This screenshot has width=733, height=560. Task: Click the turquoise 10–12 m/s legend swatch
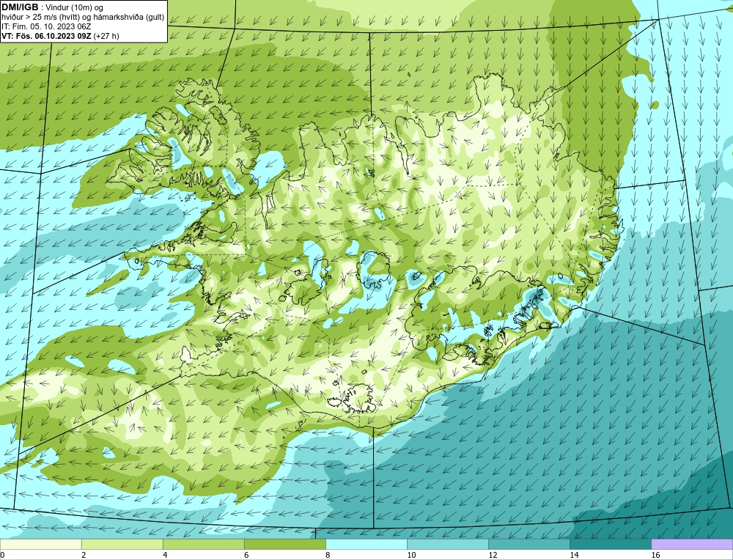click(x=447, y=544)
